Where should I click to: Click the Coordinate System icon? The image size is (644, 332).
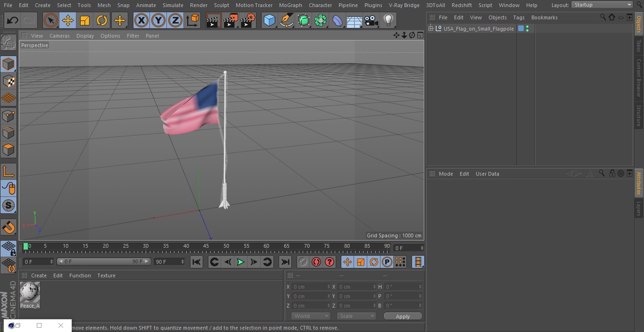point(193,20)
